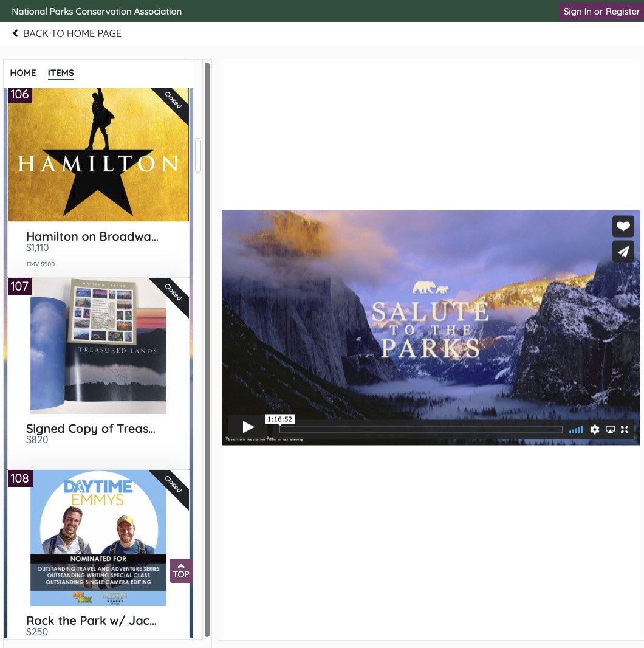The image size is (644, 648).
Task: Share the video via paper plane icon
Action: point(623,251)
